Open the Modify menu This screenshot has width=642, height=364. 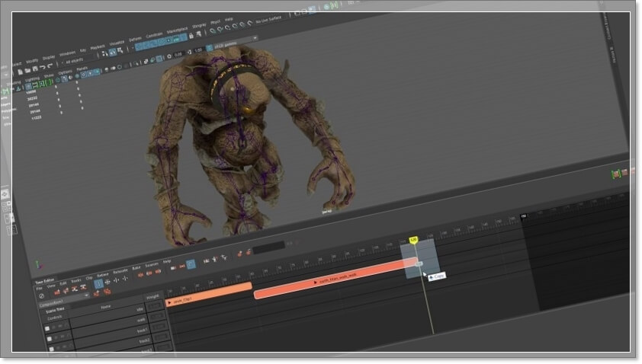pyautogui.click(x=32, y=60)
